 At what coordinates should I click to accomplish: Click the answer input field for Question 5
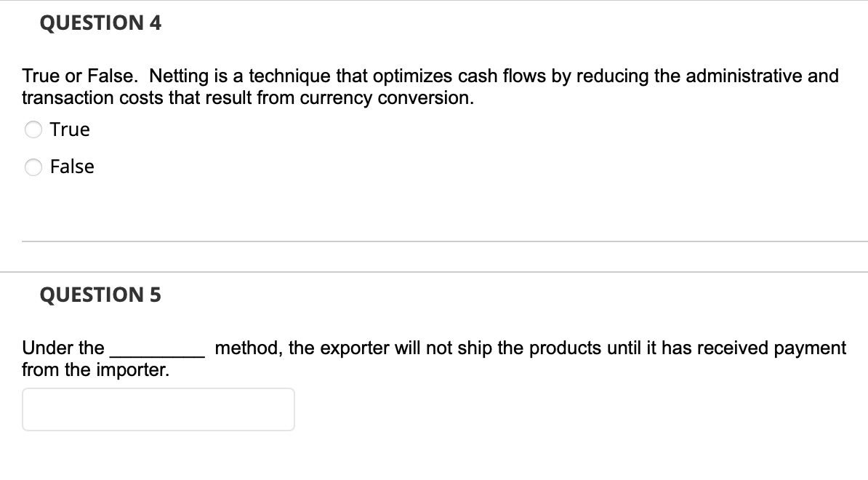158,409
